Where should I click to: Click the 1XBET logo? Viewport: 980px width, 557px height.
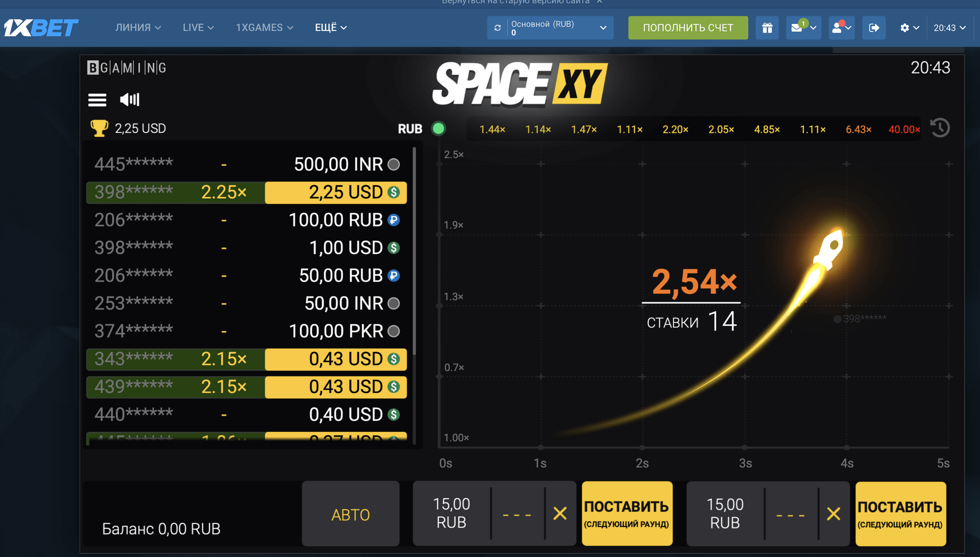[x=41, y=28]
